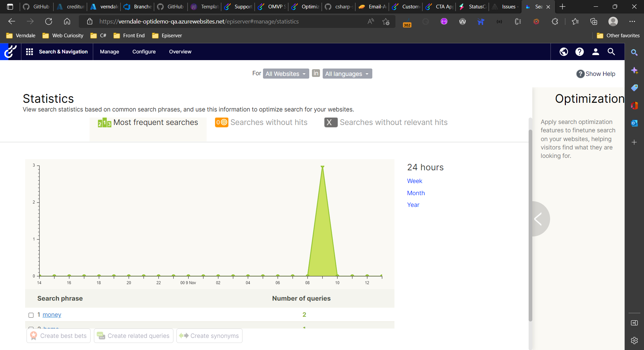Click the help question mark icon in navigation bar
Image resolution: width=644 pixels, height=350 pixels.
click(x=579, y=52)
